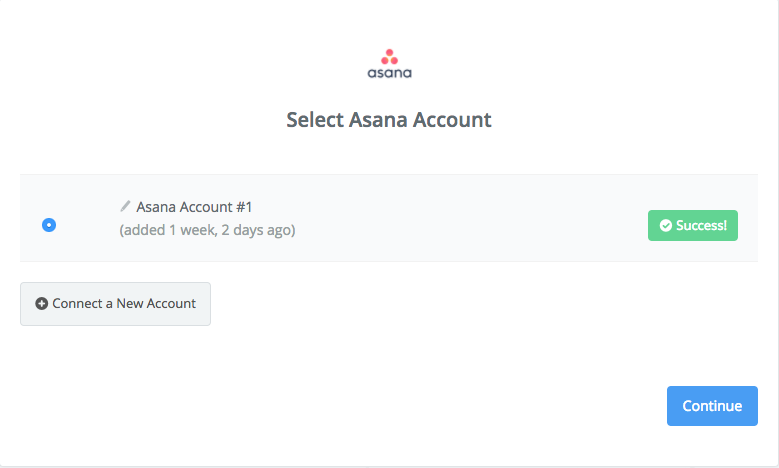This screenshot has height=468, width=779.
Task: Click Connect a New Account button
Action: click(115, 304)
